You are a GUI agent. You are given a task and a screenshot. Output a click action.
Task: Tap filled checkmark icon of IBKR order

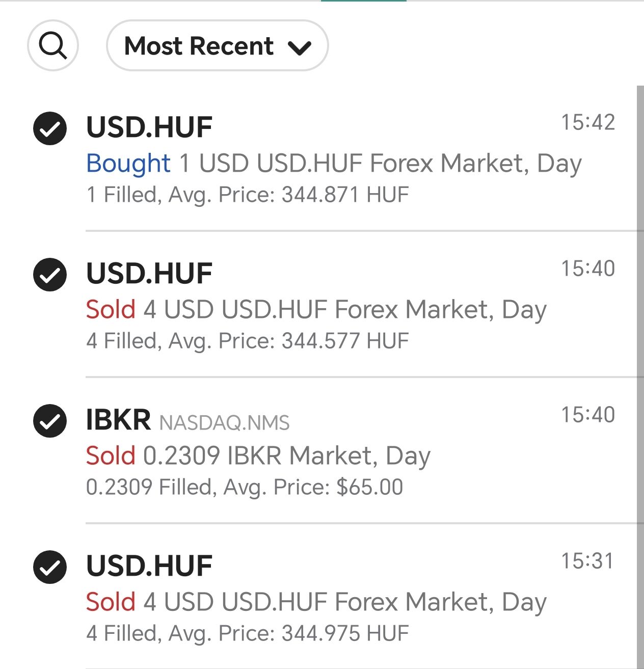tap(50, 421)
